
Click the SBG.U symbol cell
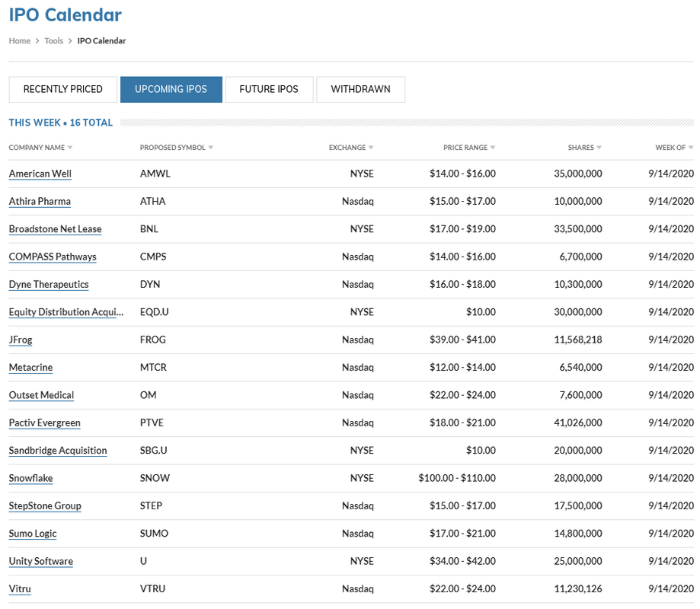154,451
